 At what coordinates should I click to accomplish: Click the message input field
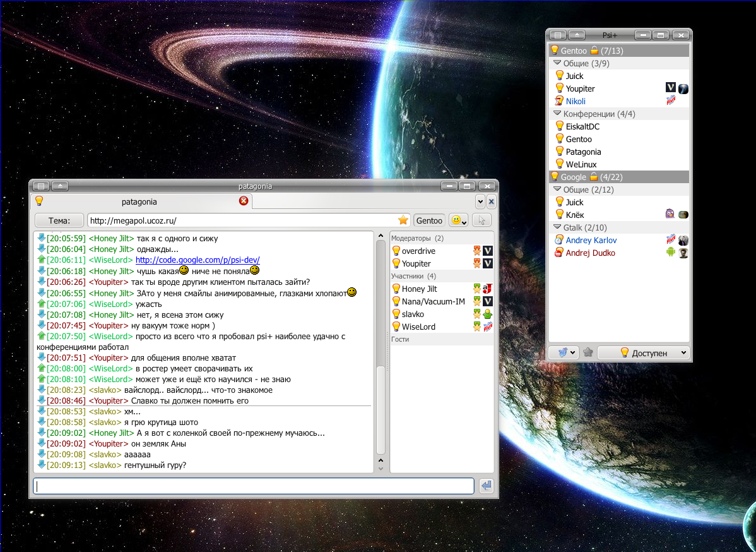pos(254,486)
